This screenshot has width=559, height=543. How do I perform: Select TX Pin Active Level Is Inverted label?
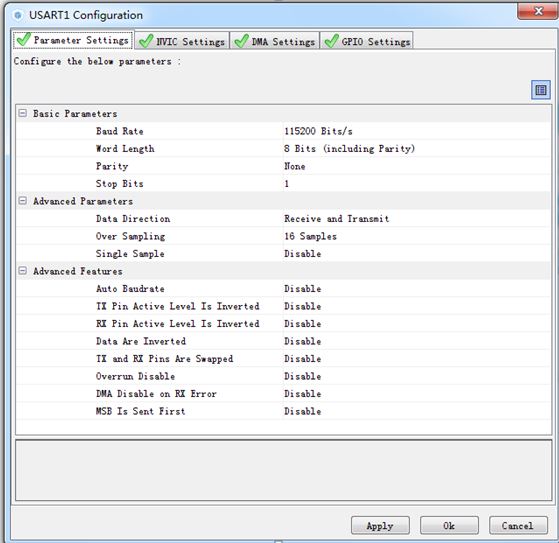[177, 306]
